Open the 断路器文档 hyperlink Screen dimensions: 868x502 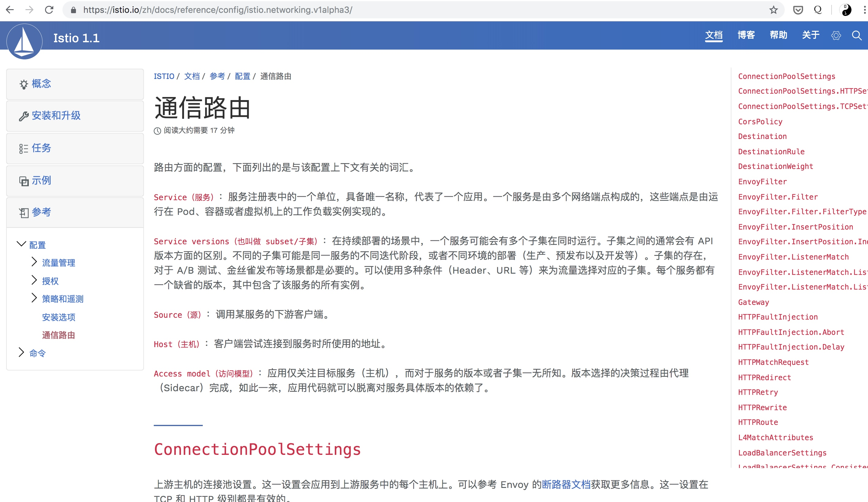coord(566,485)
